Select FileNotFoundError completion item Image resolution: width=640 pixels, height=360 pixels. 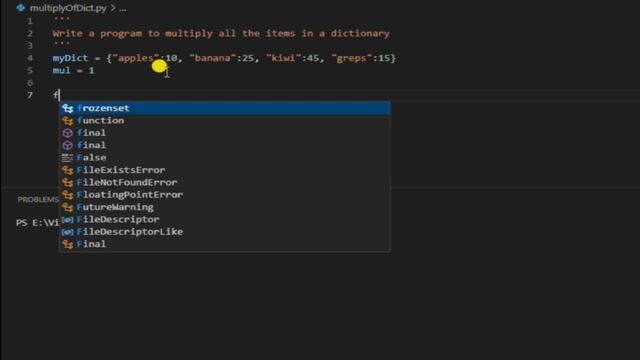(225, 182)
